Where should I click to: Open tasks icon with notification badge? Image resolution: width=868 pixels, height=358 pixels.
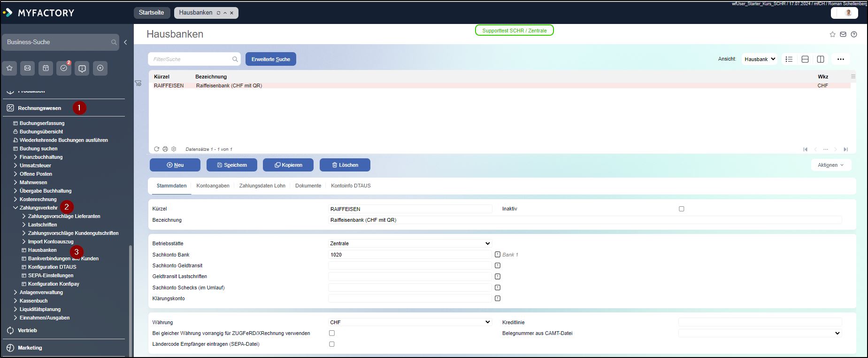[x=64, y=69]
